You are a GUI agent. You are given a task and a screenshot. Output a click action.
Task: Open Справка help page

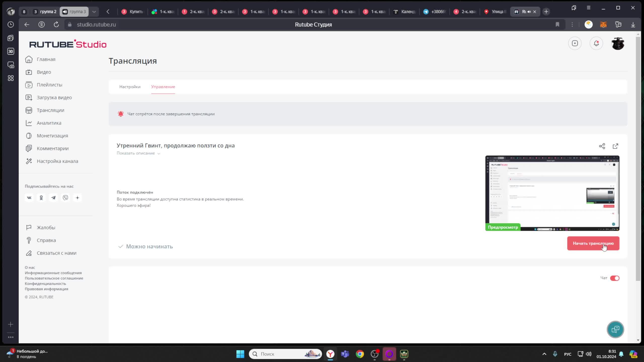click(x=41, y=240)
